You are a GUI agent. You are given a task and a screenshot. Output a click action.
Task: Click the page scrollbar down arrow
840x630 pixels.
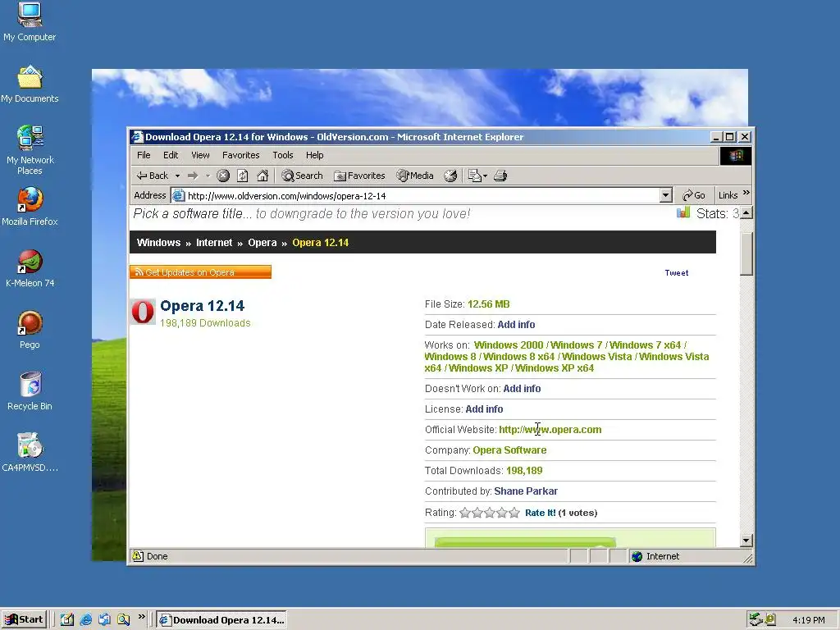(746, 540)
